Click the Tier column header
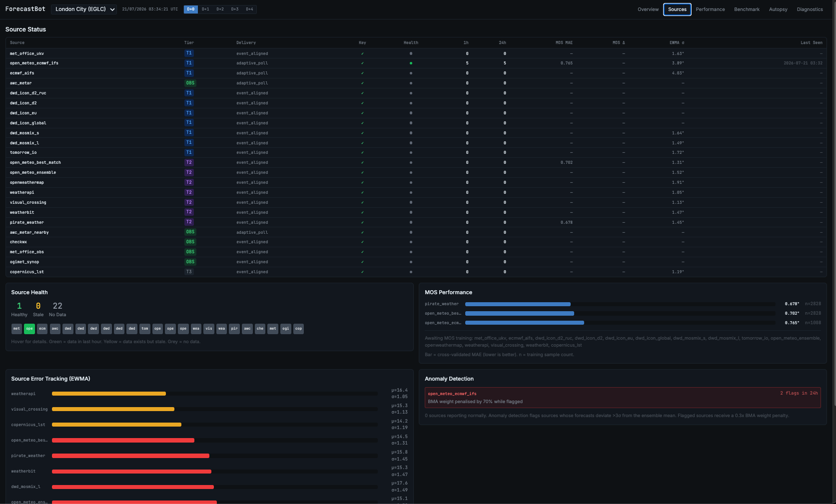This screenshot has height=504, width=836. [x=189, y=42]
